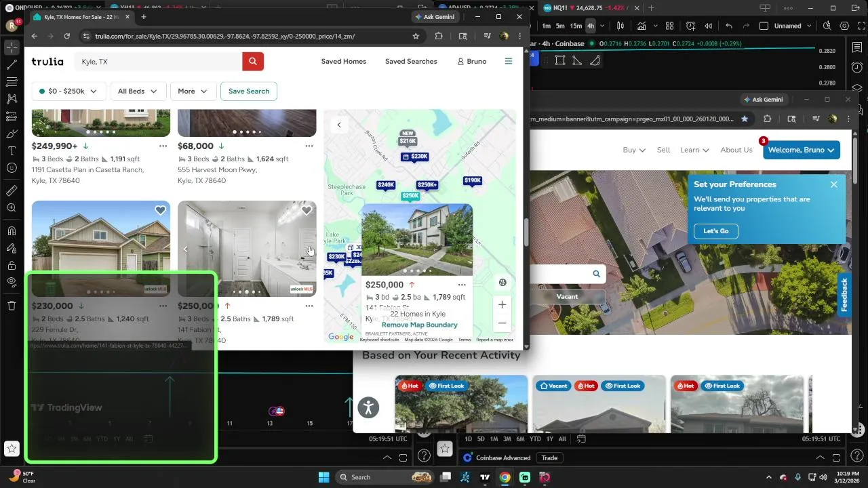Click the zoom-in tool in the drawing sidebar
This screenshot has height=488, width=868.
point(12,208)
